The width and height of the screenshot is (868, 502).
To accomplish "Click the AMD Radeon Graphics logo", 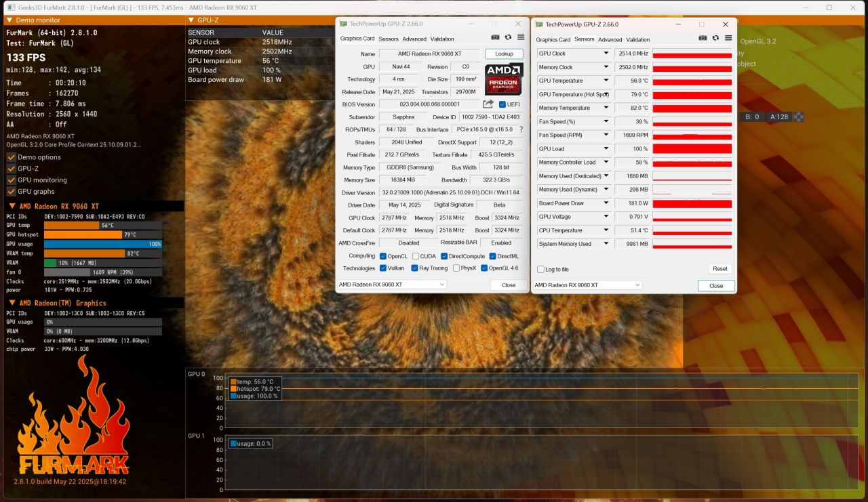I will click(x=504, y=79).
